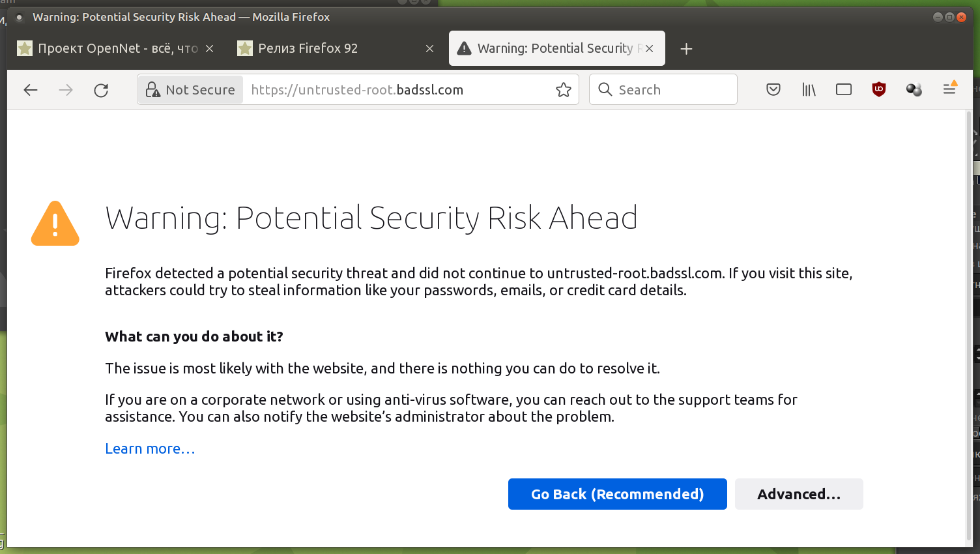The height and width of the screenshot is (554, 980).
Task: Open the Library bookmarks icon
Action: (809, 90)
